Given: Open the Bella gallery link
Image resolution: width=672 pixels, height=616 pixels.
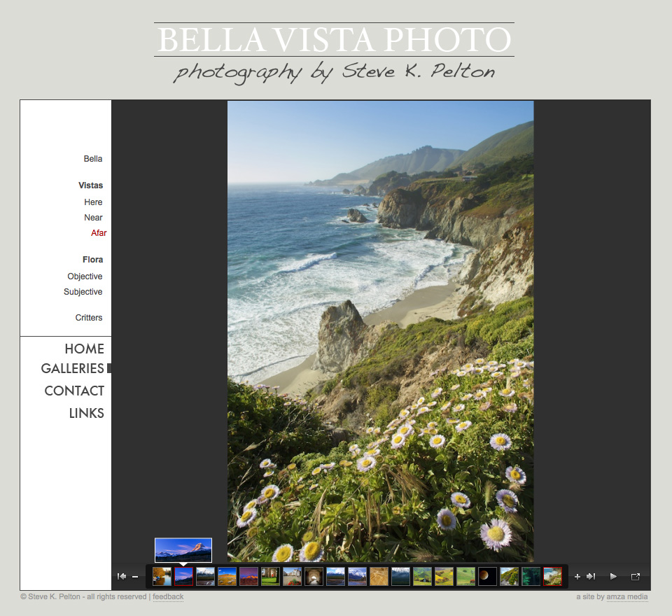Looking at the screenshot, I should pos(93,159).
